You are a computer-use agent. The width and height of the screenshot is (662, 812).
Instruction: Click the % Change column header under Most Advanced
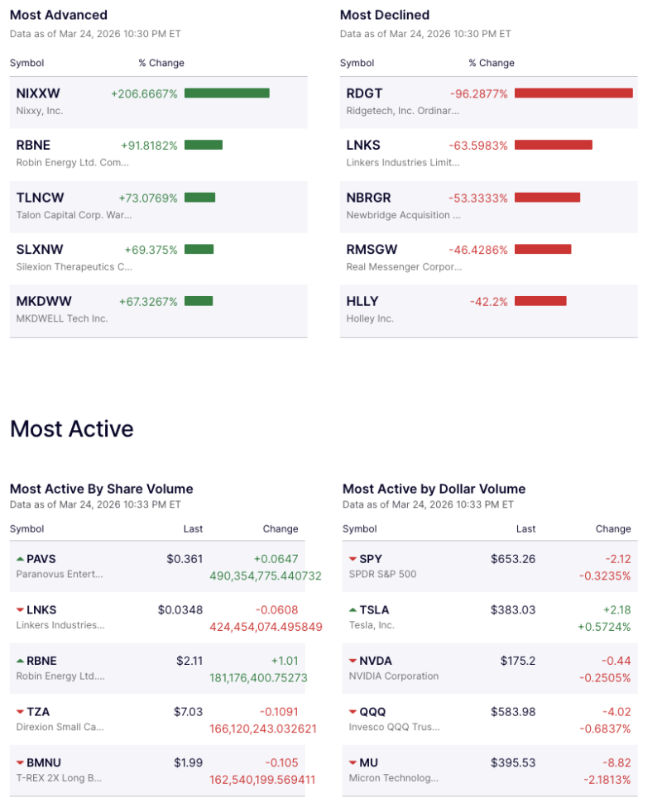pos(162,63)
